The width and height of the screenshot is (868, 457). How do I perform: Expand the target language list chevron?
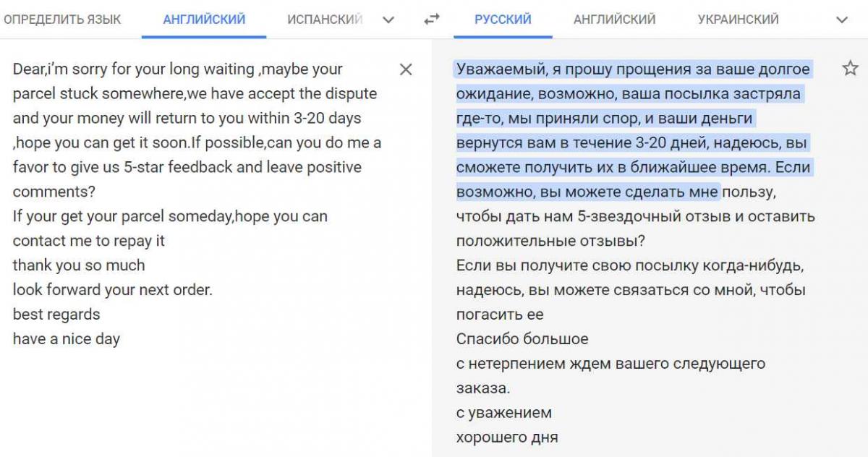841,20
